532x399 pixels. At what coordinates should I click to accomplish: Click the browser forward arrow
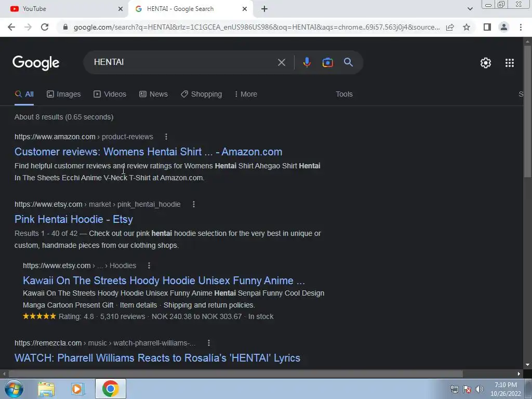tap(28, 27)
